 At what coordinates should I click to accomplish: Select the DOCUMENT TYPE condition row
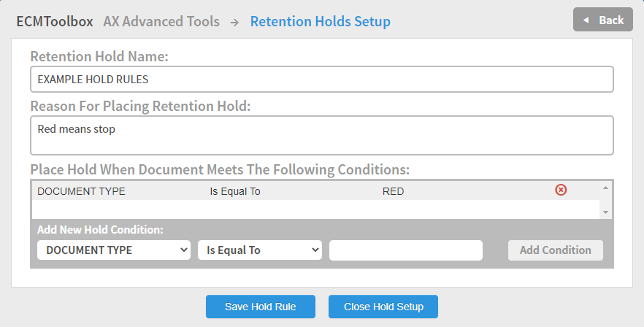coord(316,191)
